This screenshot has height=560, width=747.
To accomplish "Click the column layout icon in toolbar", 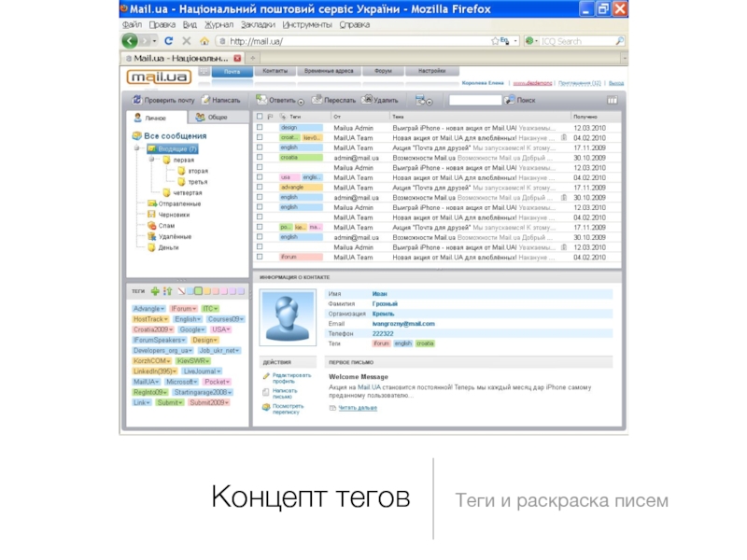I will pyautogui.click(x=613, y=100).
